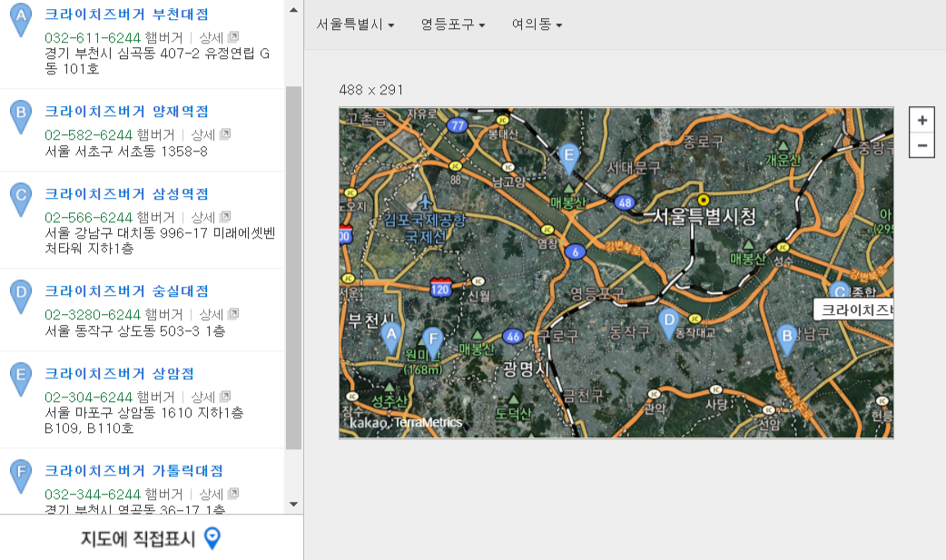Zoom out the map with minus button
946x560 pixels.
click(921, 145)
